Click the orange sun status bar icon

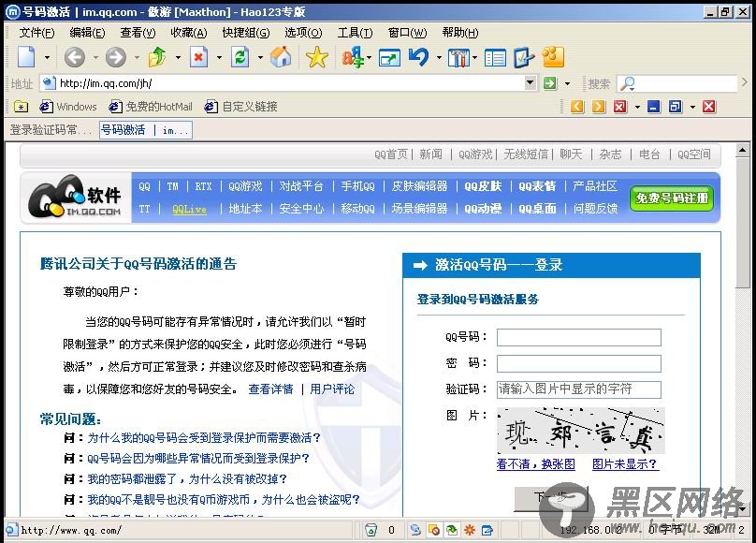coord(469,530)
